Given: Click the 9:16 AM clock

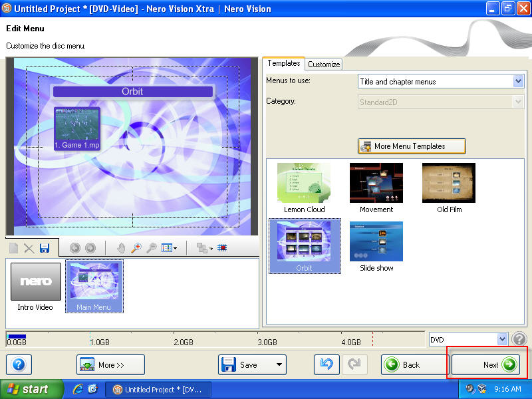Looking at the screenshot, I should pyautogui.click(x=507, y=389).
